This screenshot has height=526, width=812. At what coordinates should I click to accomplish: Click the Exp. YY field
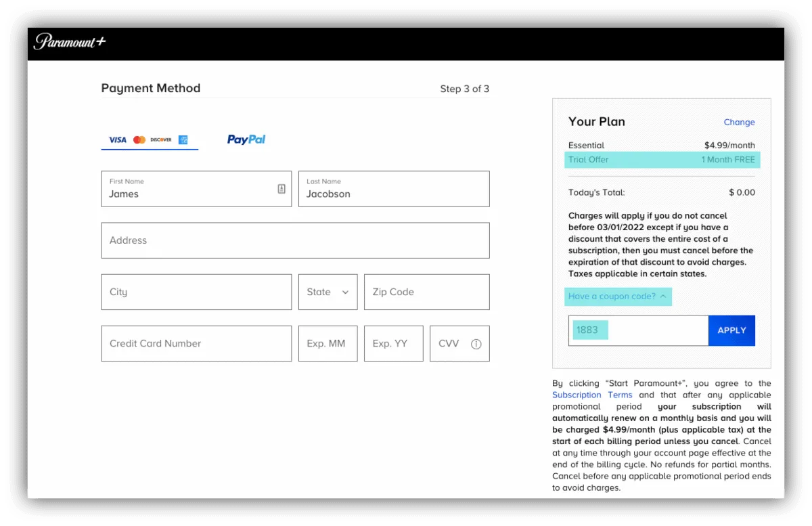tap(393, 343)
